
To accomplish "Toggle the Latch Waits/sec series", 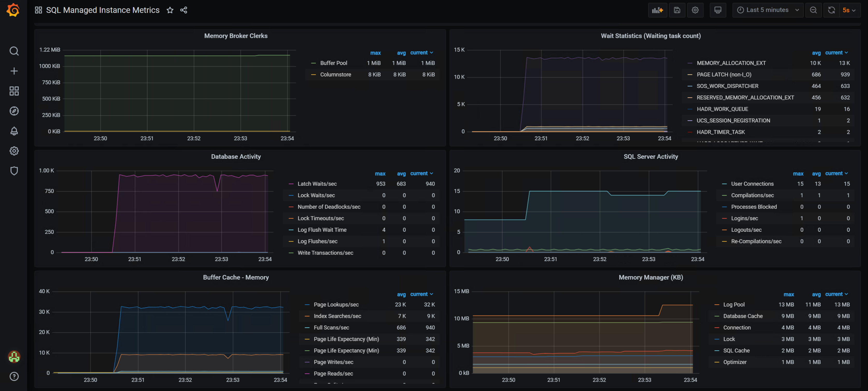I will tap(317, 184).
